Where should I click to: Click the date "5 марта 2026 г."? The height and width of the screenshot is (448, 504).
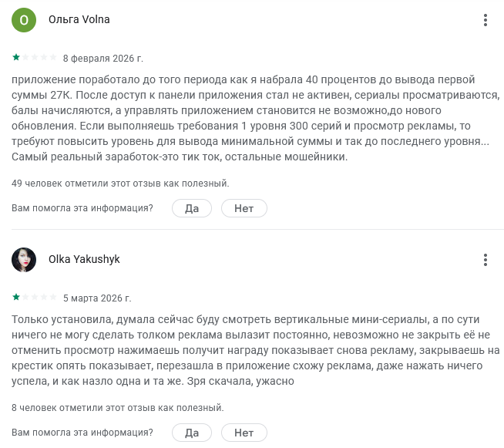click(97, 298)
